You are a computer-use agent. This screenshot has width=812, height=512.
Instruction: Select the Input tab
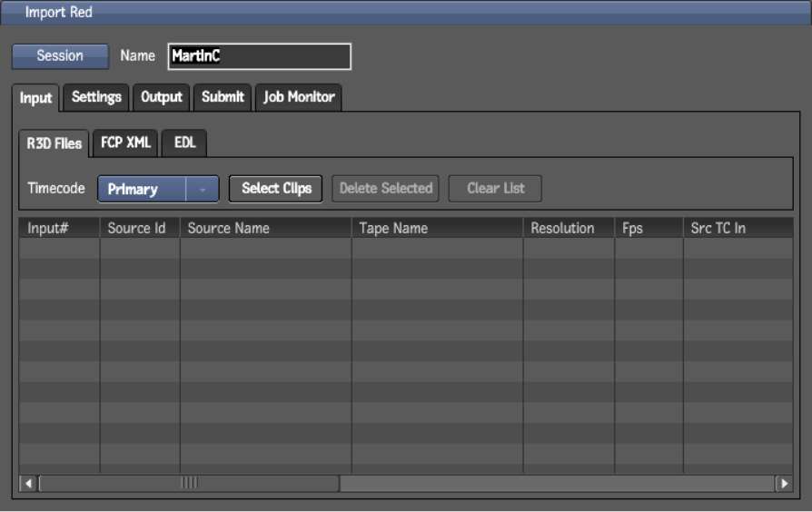point(36,98)
